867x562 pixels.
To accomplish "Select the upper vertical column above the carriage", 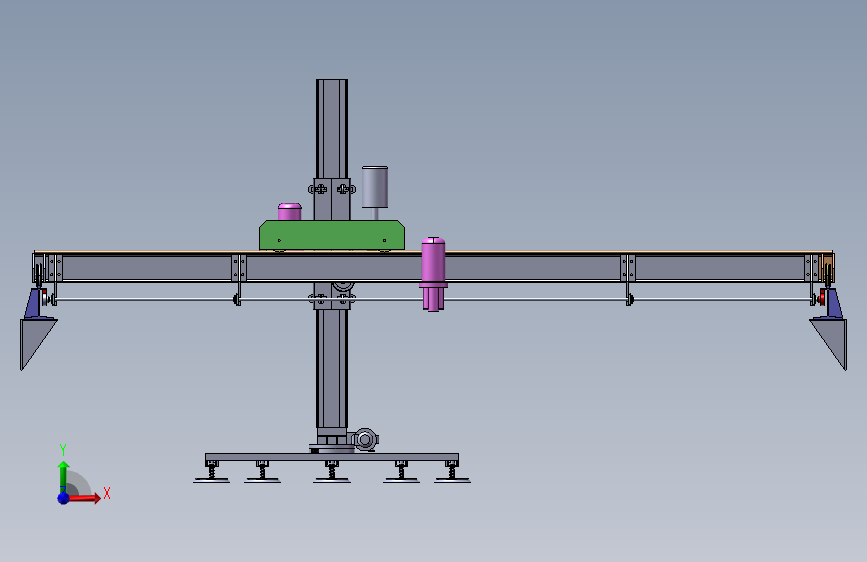I will tap(332, 128).
